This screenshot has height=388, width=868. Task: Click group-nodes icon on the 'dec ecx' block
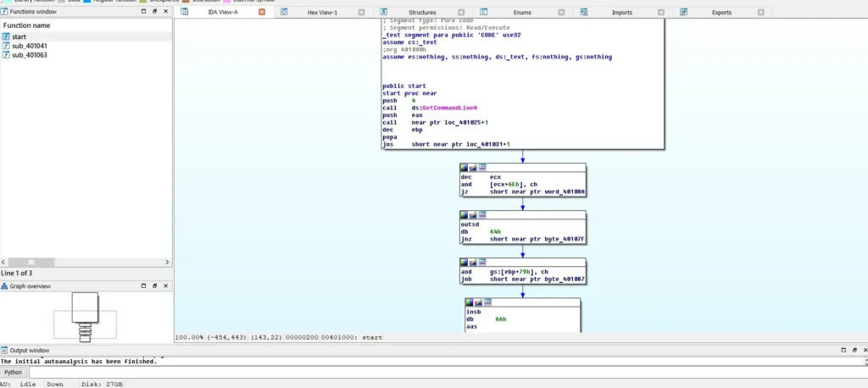[x=482, y=168]
